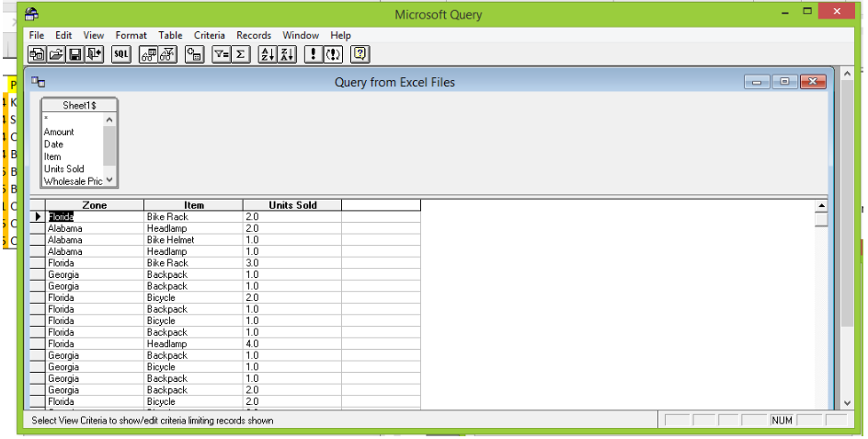Minimize the Query from Excel Files window
This screenshot has width=868, height=439.
coord(757,82)
